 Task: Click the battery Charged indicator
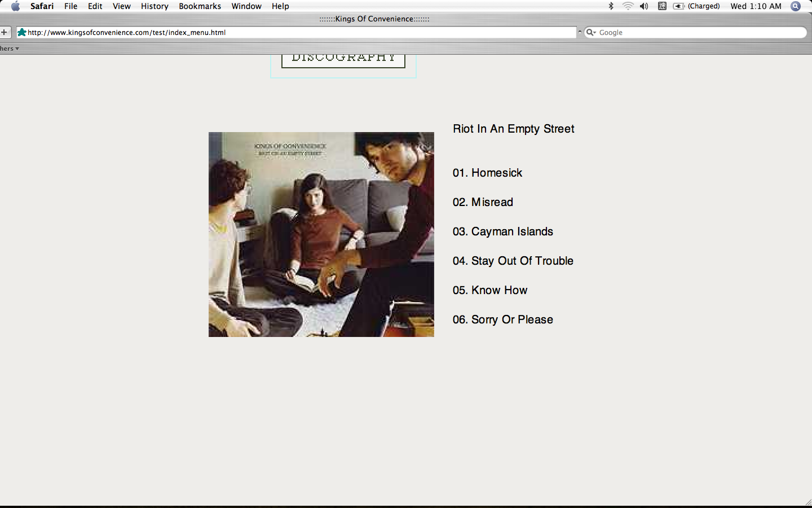click(x=697, y=6)
